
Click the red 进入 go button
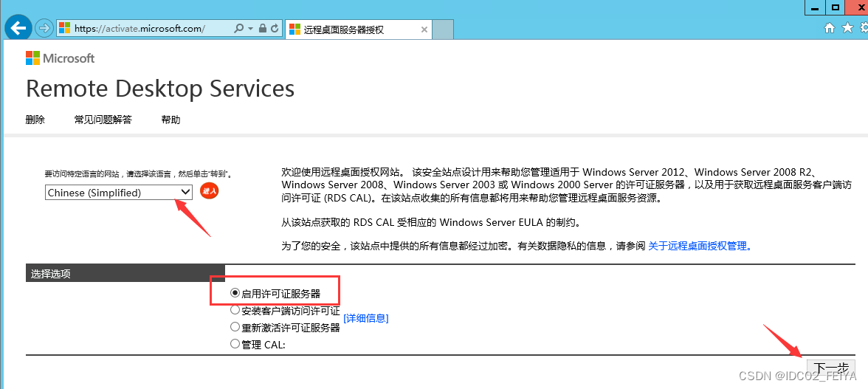pyautogui.click(x=210, y=191)
